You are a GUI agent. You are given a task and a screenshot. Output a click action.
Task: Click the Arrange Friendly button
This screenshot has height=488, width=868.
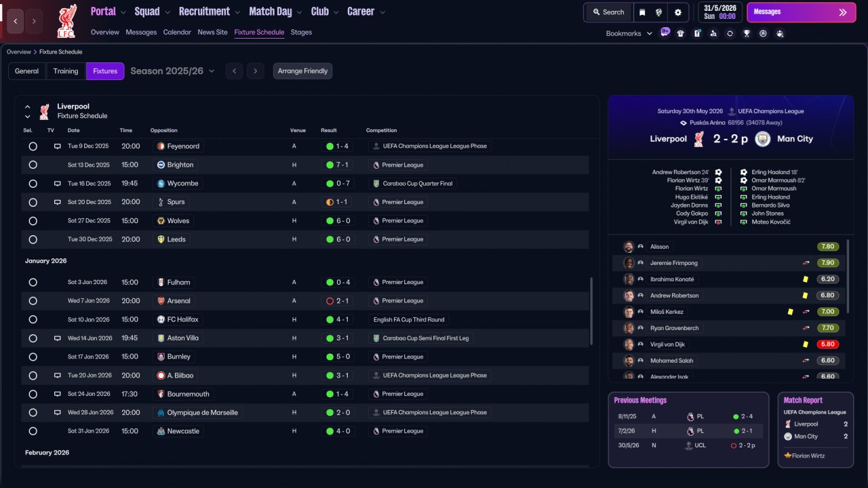(x=303, y=71)
